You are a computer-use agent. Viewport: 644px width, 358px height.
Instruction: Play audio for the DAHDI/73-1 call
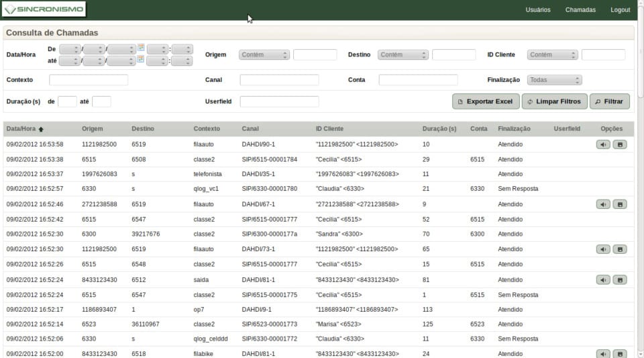click(x=603, y=249)
